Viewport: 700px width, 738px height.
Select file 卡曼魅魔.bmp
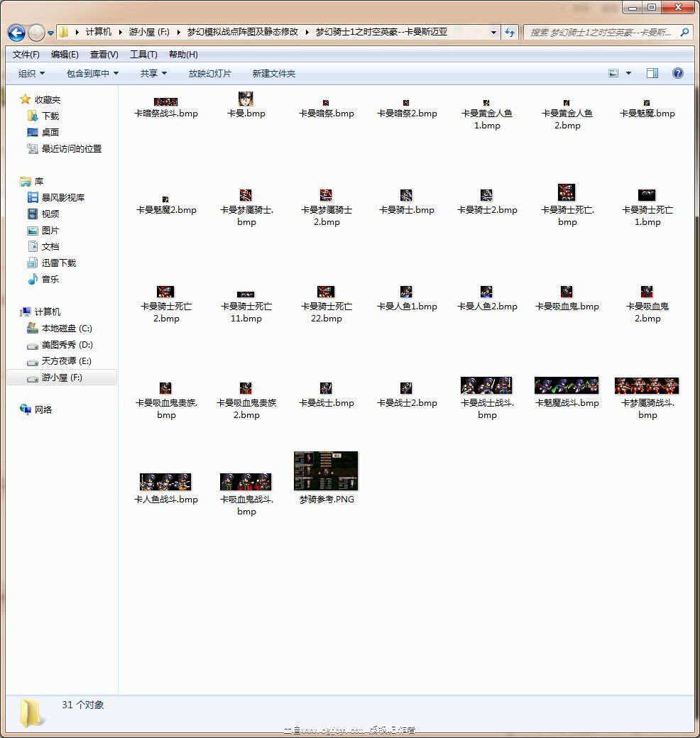(647, 109)
